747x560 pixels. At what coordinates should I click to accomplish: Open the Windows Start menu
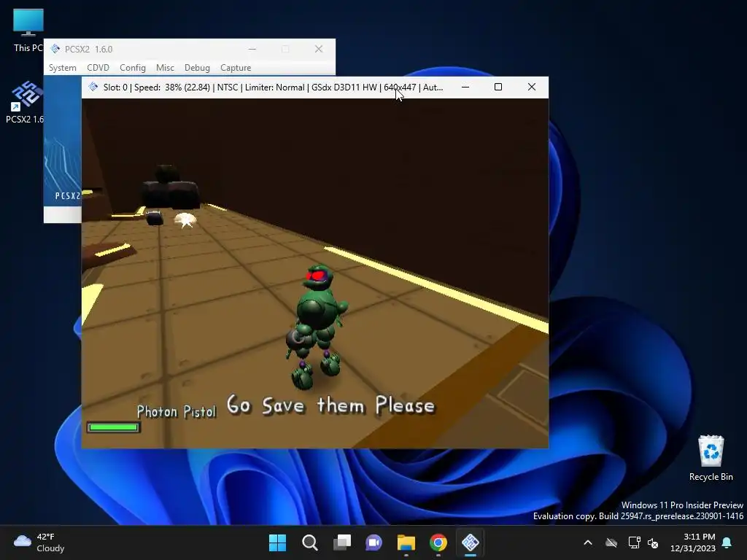(x=277, y=542)
